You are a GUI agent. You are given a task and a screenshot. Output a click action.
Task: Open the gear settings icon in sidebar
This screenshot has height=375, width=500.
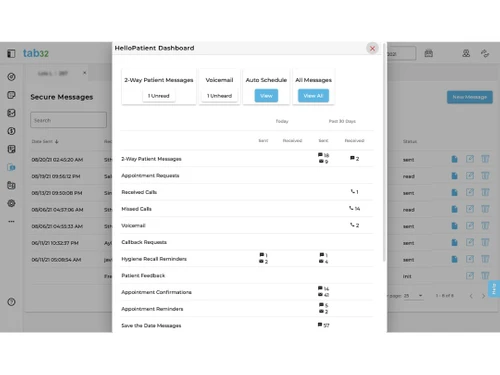pos(11,203)
